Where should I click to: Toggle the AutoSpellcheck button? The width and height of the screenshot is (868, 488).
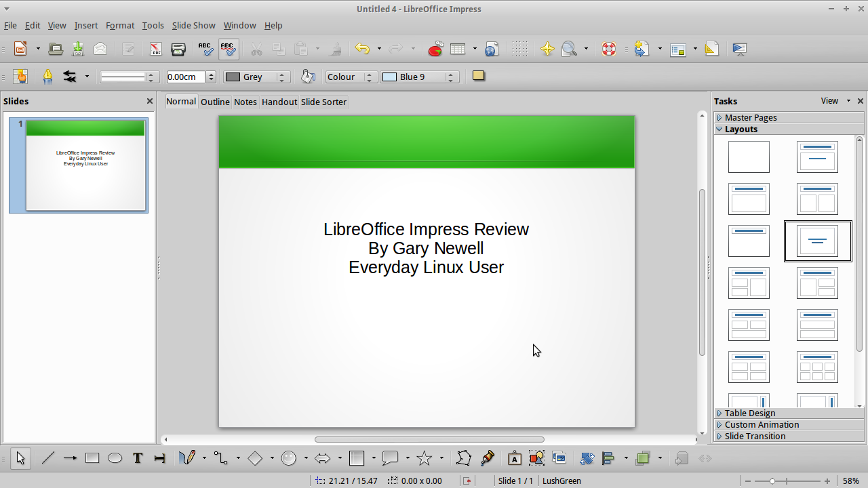pos(229,49)
